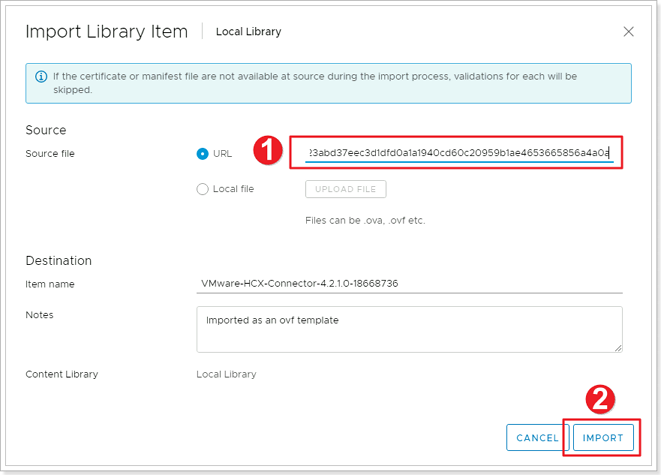
Task: Click the 'Source file' label
Action: click(x=50, y=153)
